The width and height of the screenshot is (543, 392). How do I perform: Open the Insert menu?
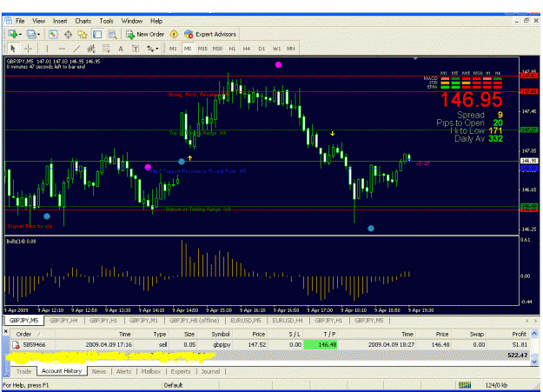click(60, 21)
